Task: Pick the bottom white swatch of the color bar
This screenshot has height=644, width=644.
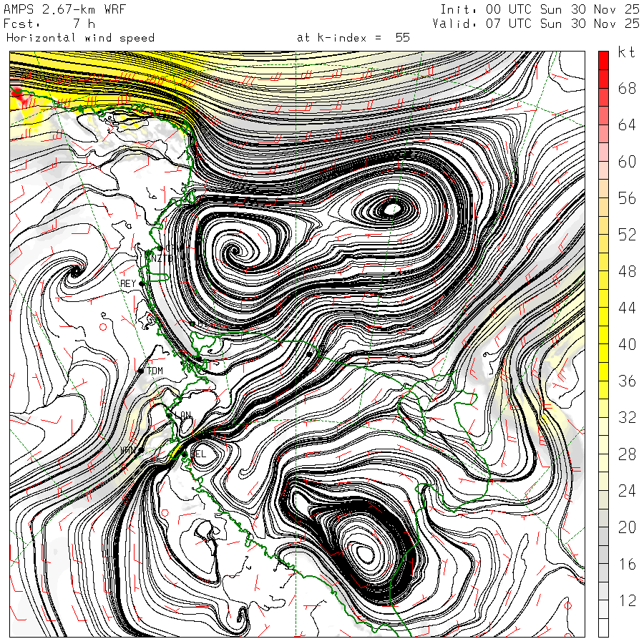Action: pyautogui.click(x=603, y=628)
